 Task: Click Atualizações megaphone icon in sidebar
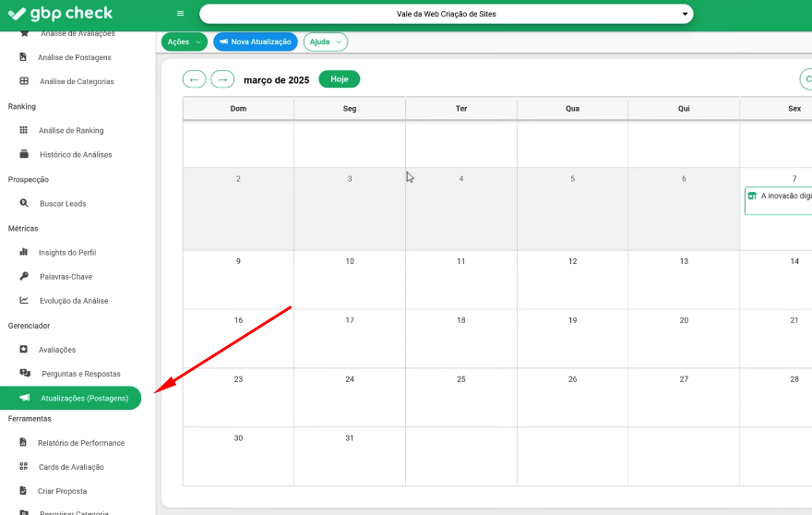(25, 398)
